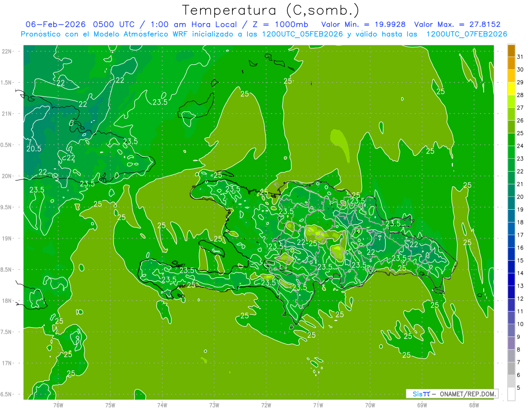532x411 pixels.
Task: Click the brown legend swatch above 31
Action: pyautogui.click(x=511, y=51)
